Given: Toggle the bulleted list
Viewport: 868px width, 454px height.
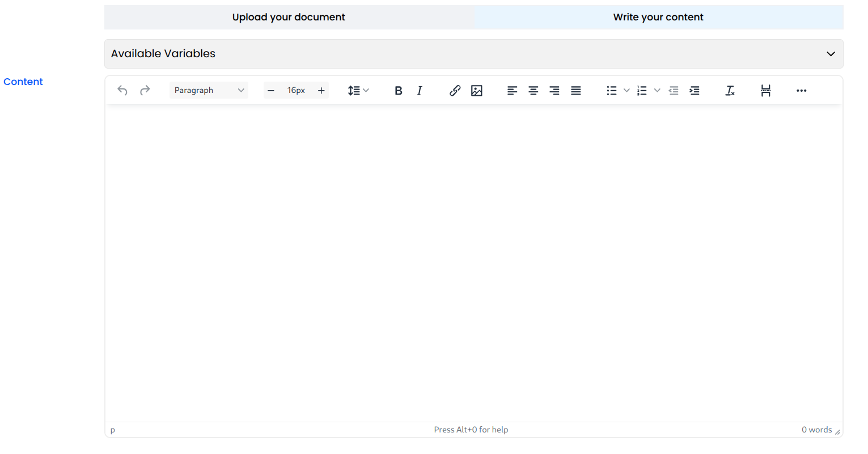Looking at the screenshot, I should 611,90.
